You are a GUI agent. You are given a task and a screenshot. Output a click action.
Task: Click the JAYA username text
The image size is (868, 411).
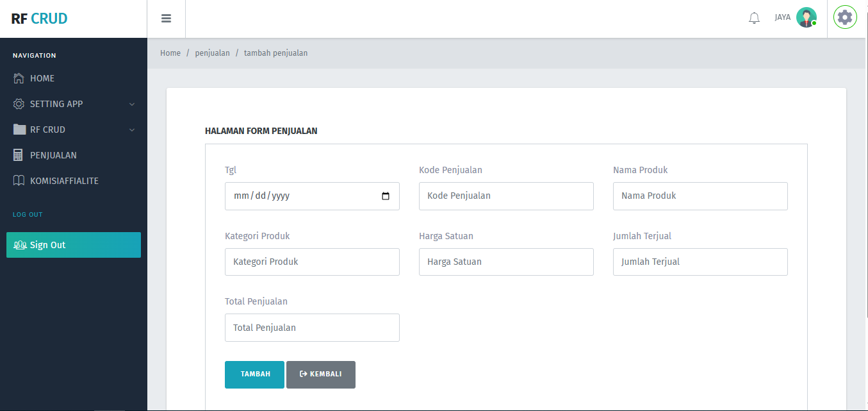[782, 17]
